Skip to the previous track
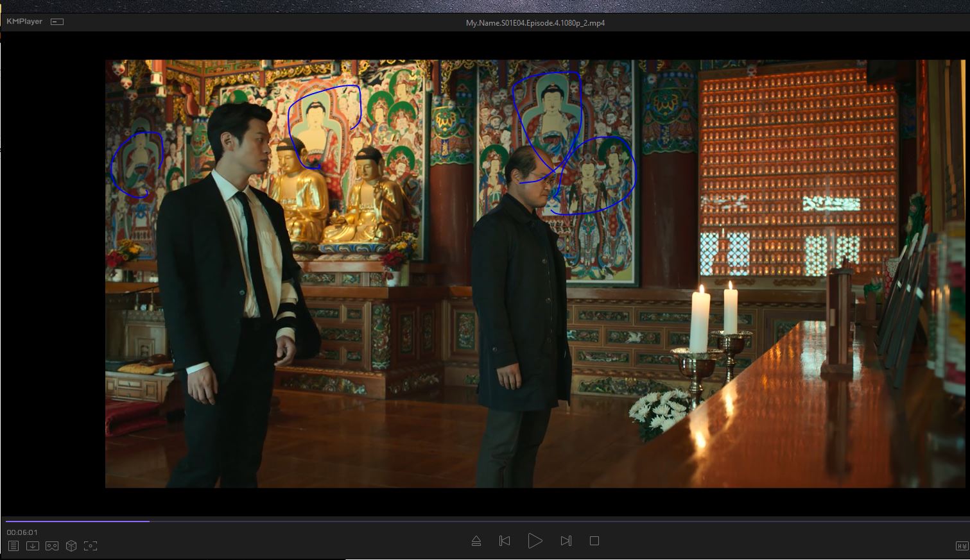 (505, 541)
